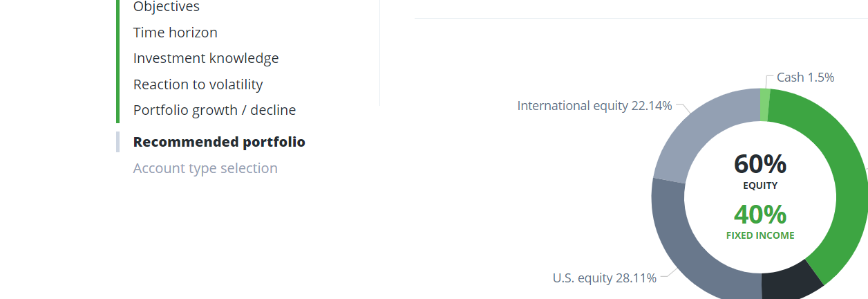This screenshot has height=299, width=868.
Task: Click the light green Cash donut slice
Action: coord(764,105)
